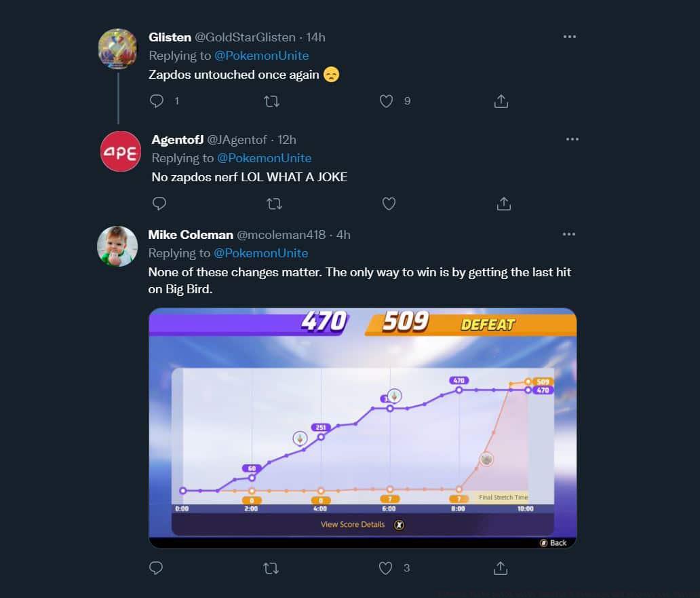700x598 pixels.
Task: Open Mike Coleman's profile name
Action: 190,235
